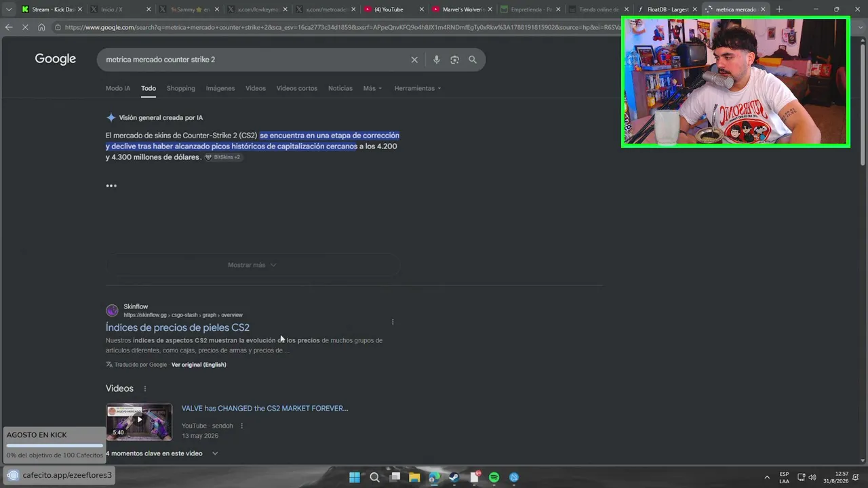Open the Herramientas tools dropdown
868x488 pixels.
[x=418, y=88]
